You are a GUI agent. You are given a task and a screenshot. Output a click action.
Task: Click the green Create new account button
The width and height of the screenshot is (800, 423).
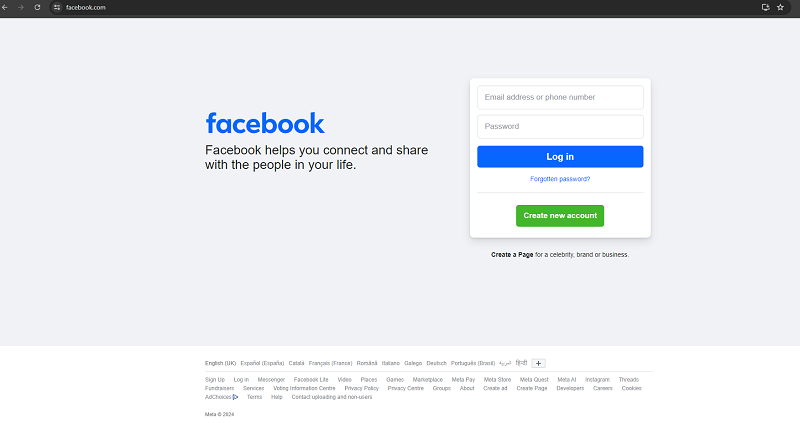[560, 216]
